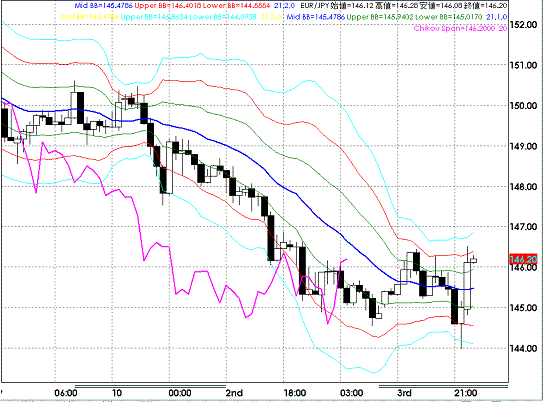The width and height of the screenshot is (543, 402).
Task: Click the '3rd' date label on time axis
Action: [404, 393]
